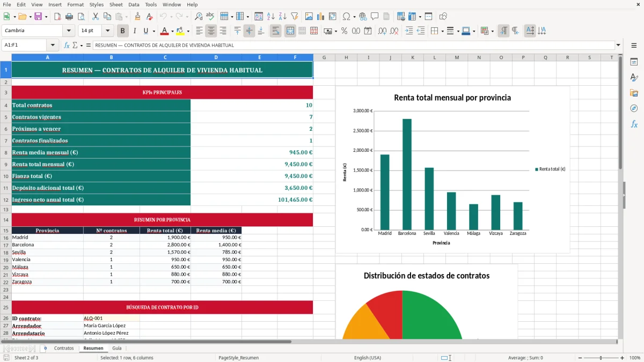Click 100% zoom level in status bar

click(635, 358)
